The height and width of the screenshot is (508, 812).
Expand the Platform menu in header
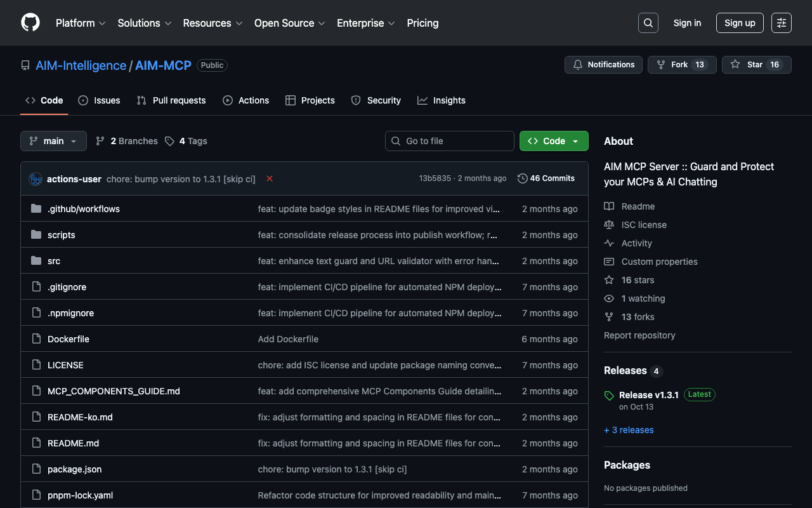[x=81, y=23]
